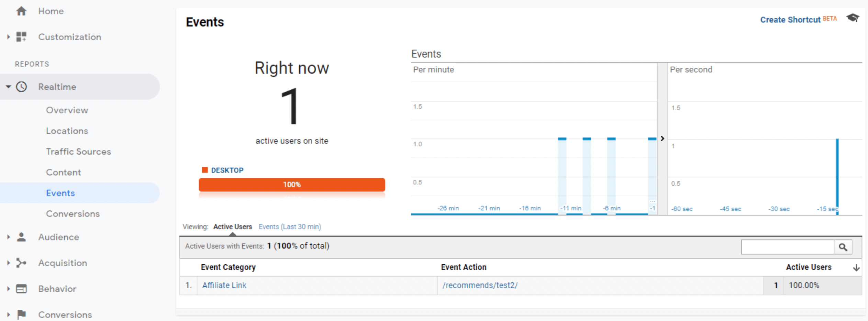The height and width of the screenshot is (321, 868).
Task: Click the Audience menu label
Action: [59, 237]
